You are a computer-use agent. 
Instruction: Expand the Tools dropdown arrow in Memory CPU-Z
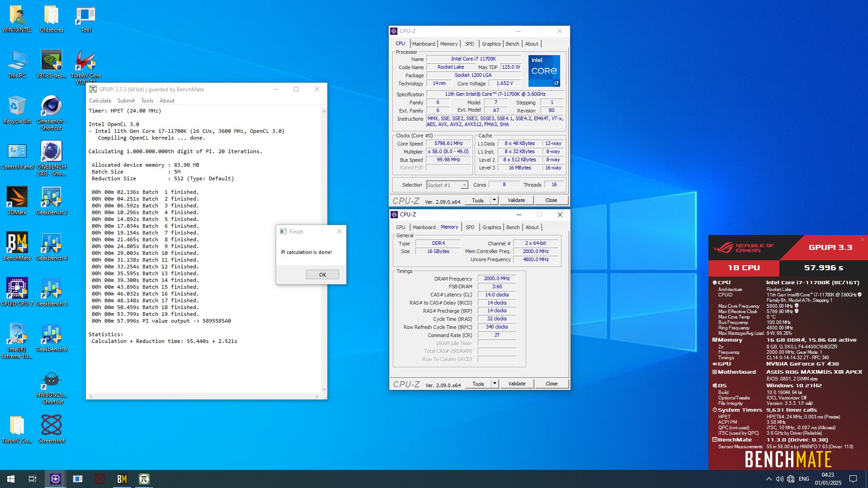[495, 384]
